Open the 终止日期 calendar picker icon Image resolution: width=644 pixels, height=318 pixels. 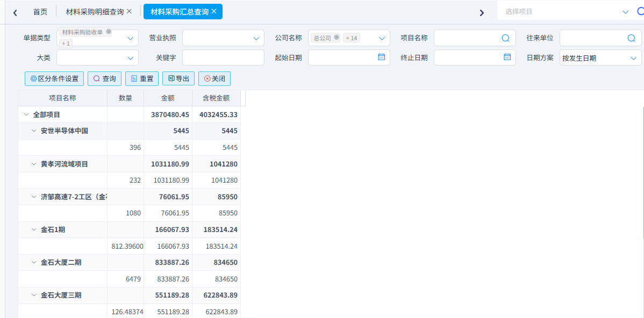tap(507, 57)
